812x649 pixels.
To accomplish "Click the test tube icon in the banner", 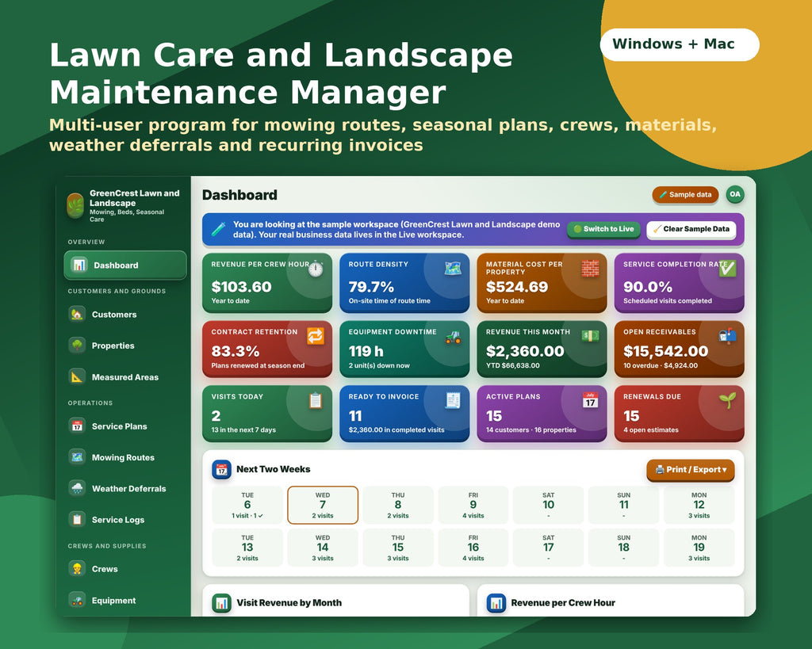I will 218,229.
